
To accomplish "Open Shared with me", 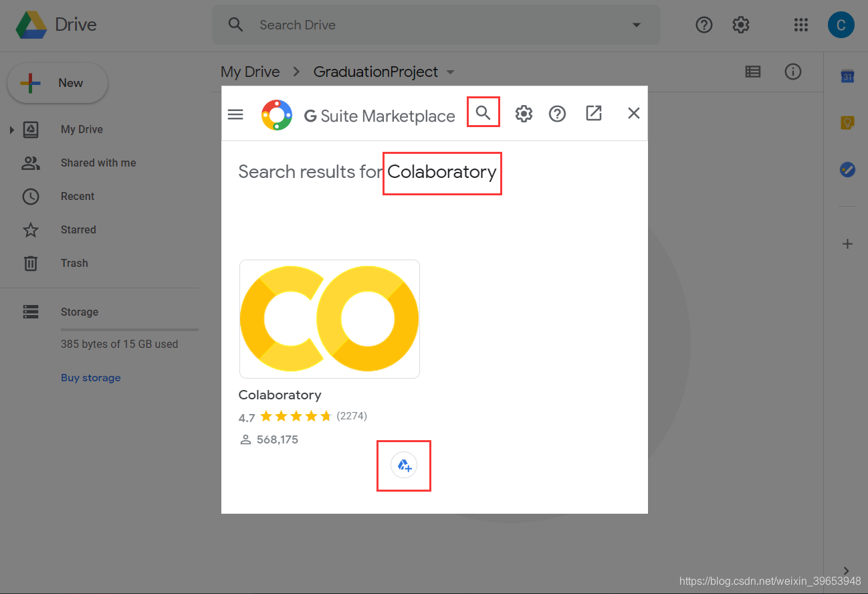I will (x=98, y=163).
